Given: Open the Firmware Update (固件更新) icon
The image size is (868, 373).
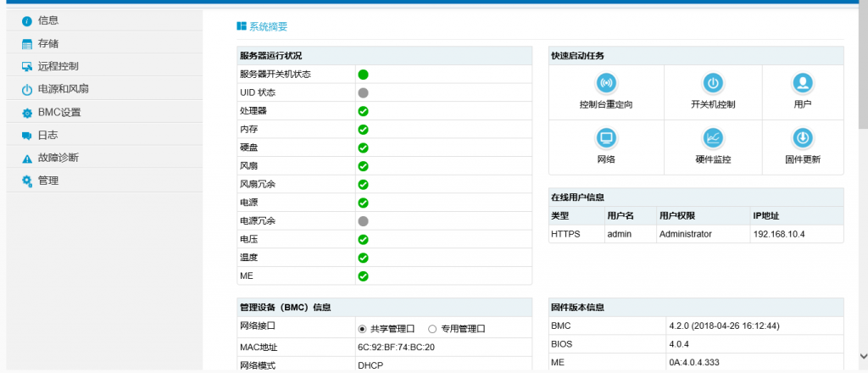Looking at the screenshot, I should pos(803,138).
